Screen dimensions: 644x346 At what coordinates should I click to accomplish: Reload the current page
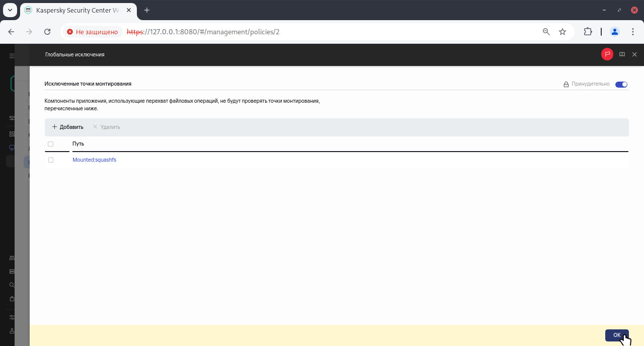click(47, 32)
